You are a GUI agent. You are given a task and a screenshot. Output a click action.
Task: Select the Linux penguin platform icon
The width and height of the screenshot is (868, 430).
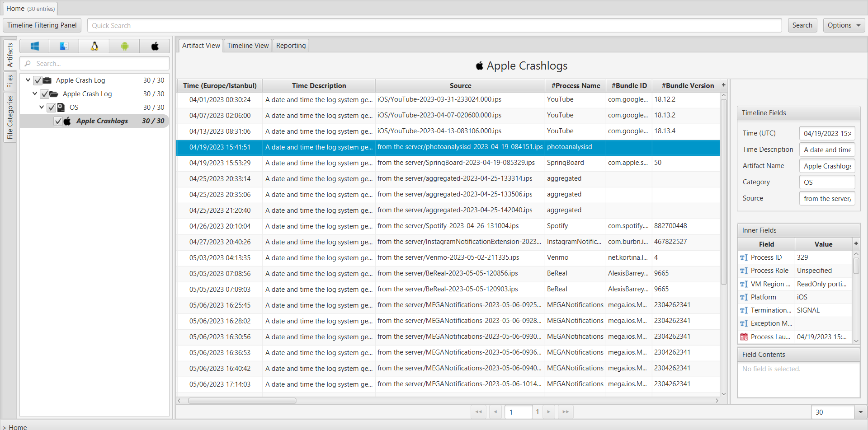[94, 46]
